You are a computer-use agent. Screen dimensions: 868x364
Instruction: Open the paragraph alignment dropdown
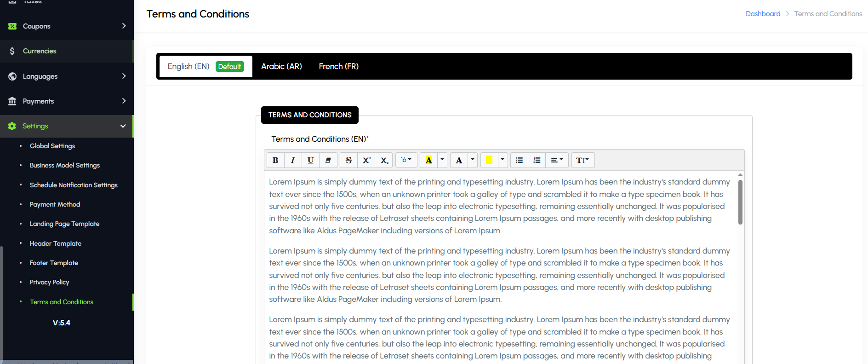click(557, 160)
